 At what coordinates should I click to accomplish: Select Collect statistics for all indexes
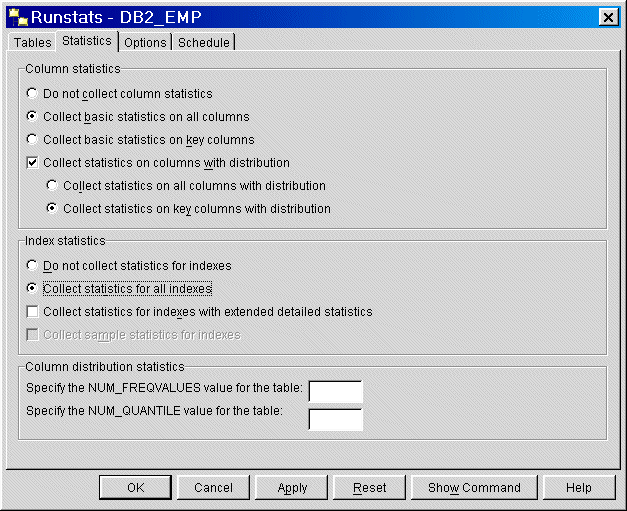click(x=33, y=289)
